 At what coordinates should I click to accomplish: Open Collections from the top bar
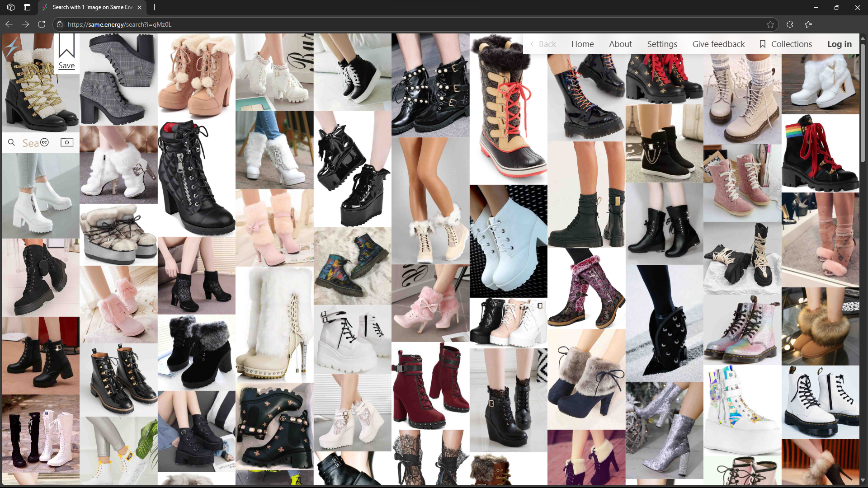786,44
